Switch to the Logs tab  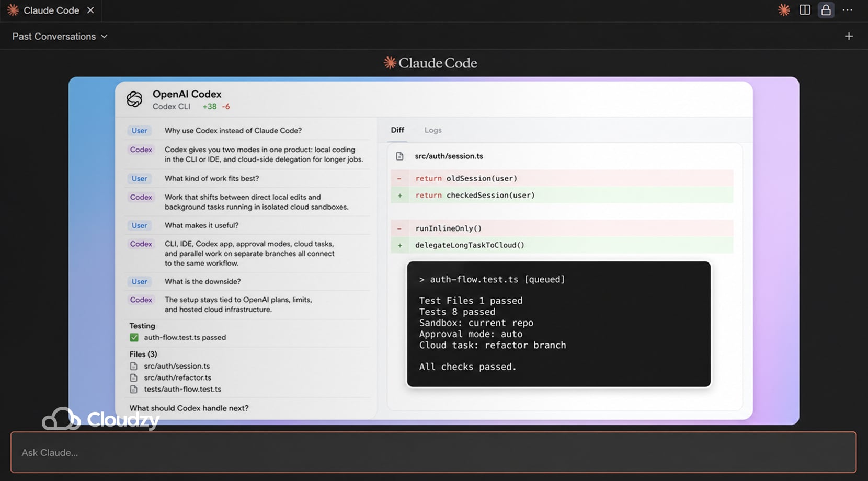point(432,130)
